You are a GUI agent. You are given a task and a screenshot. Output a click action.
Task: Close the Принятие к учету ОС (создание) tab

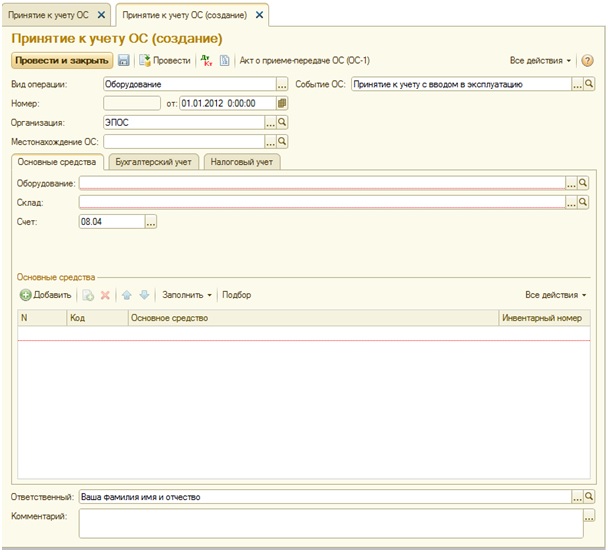pyautogui.click(x=260, y=15)
